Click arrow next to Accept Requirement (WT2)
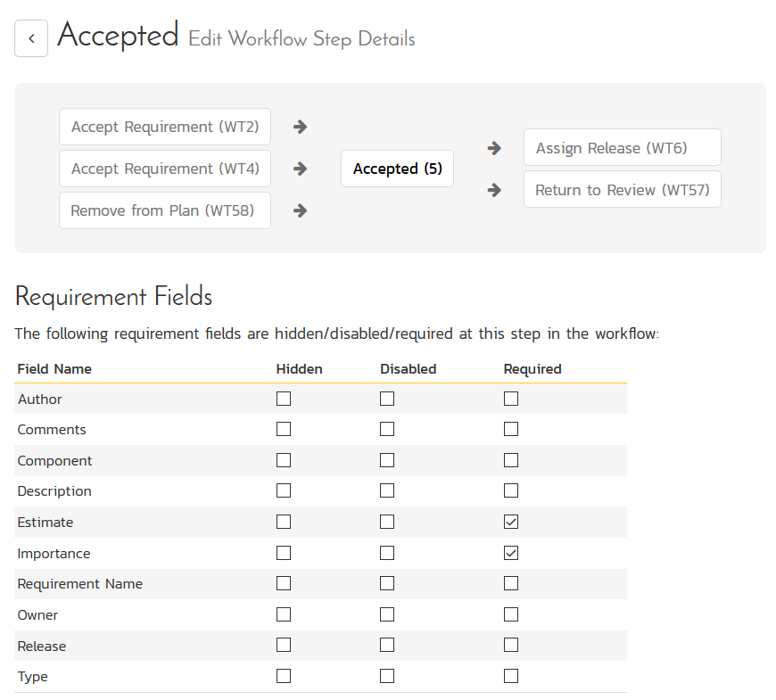The image size is (776, 700). point(301,127)
